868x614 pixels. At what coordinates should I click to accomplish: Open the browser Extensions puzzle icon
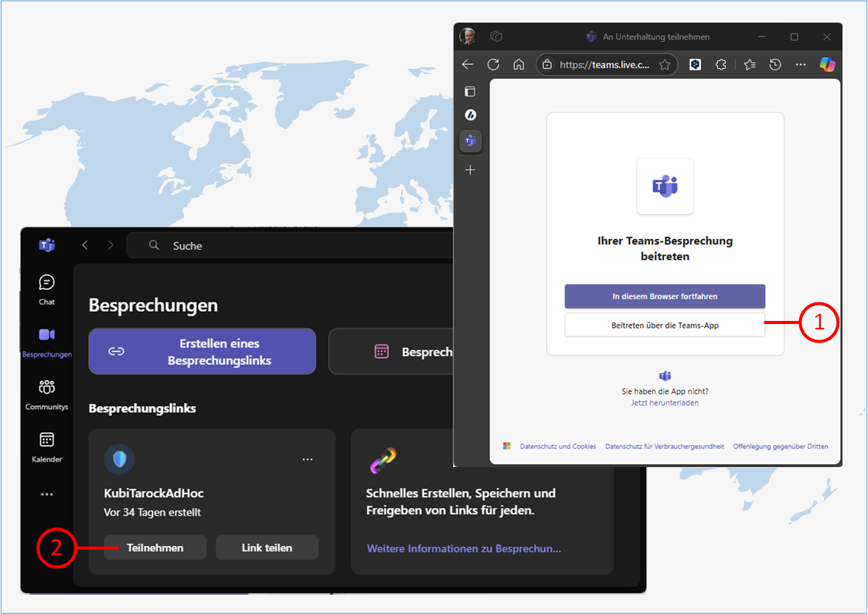pyautogui.click(x=721, y=65)
